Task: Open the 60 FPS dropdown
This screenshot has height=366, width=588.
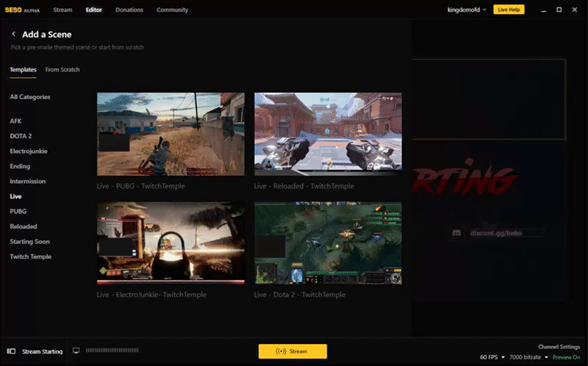Action: click(492, 357)
